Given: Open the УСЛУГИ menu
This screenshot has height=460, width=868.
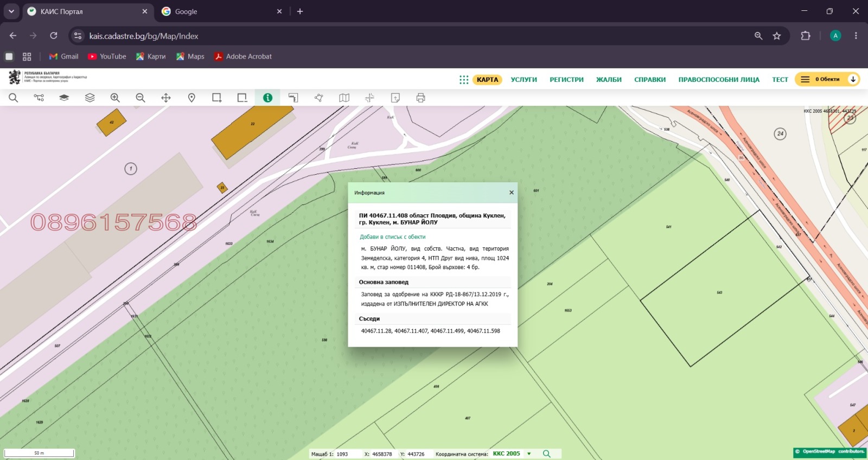Looking at the screenshot, I should [x=524, y=80].
